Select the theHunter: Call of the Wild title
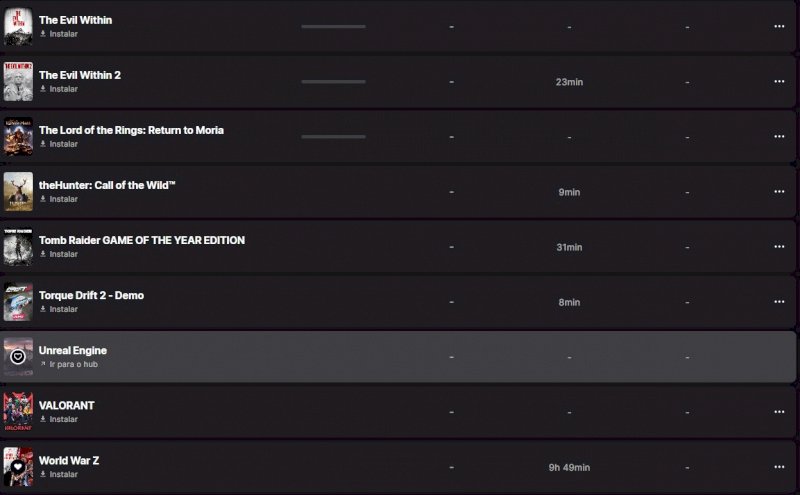 pyautogui.click(x=107, y=185)
